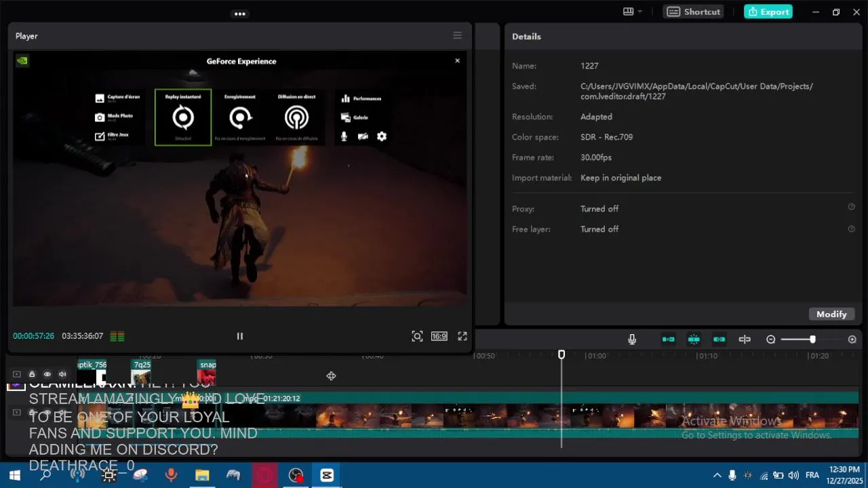
Task: Adjust the timeline zoom slider handle
Action: (x=812, y=340)
